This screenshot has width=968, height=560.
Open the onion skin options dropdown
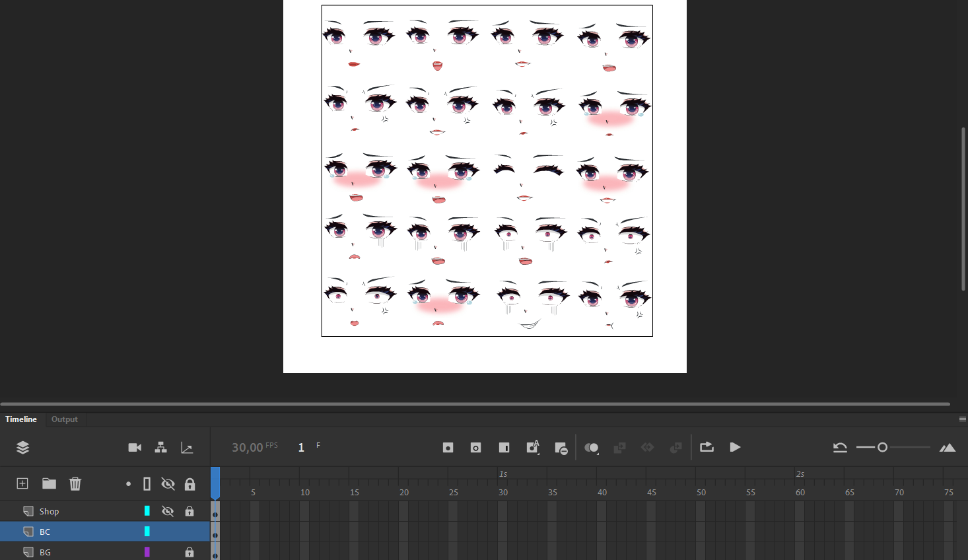[597, 453]
